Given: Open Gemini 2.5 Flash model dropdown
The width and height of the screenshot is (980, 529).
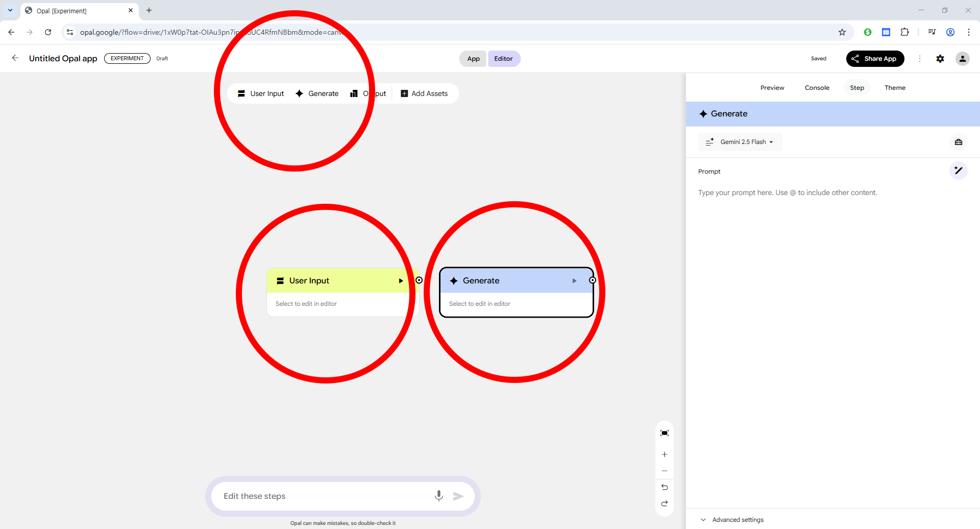Looking at the screenshot, I should tap(740, 142).
